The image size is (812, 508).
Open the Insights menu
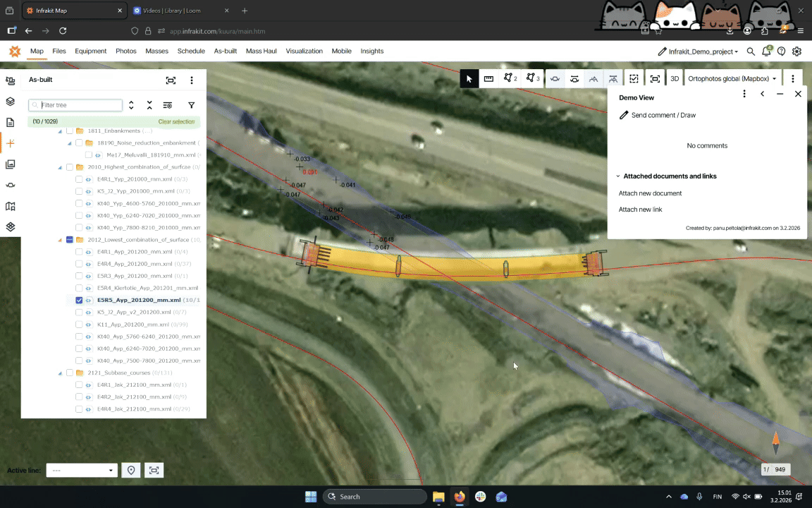point(372,51)
